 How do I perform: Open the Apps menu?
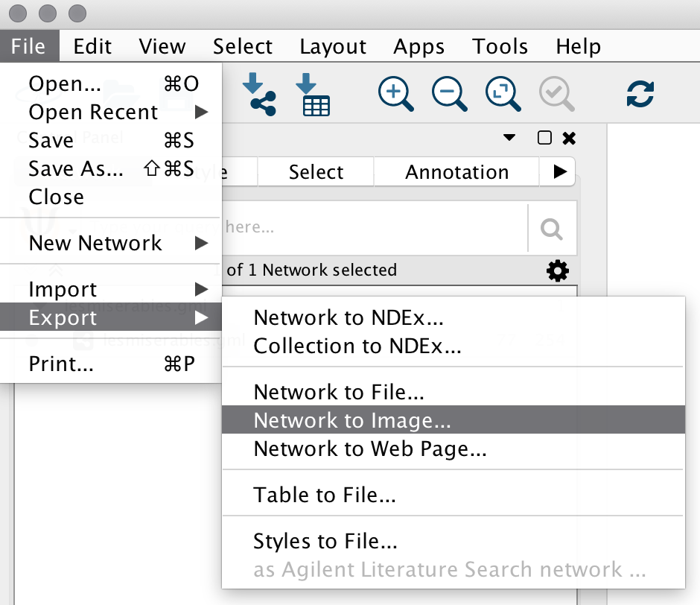click(x=419, y=46)
